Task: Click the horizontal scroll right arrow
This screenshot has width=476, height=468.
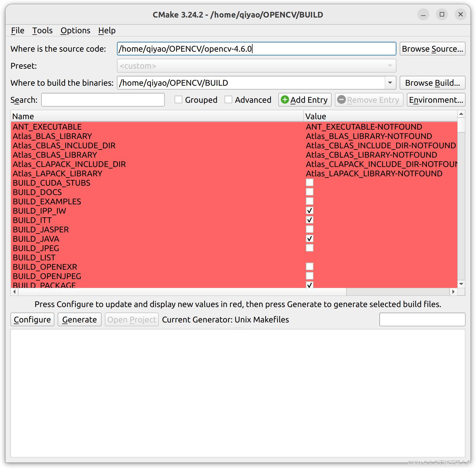Action: [x=453, y=292]
